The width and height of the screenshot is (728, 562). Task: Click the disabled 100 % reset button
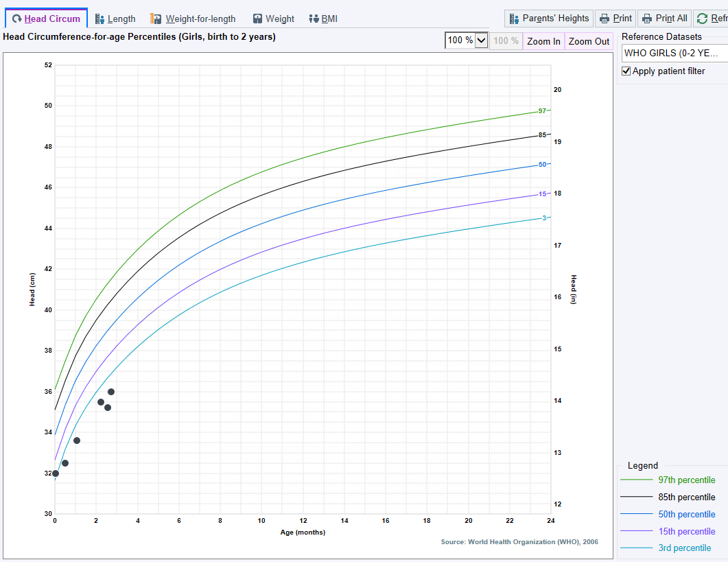[x=506, y=41]
